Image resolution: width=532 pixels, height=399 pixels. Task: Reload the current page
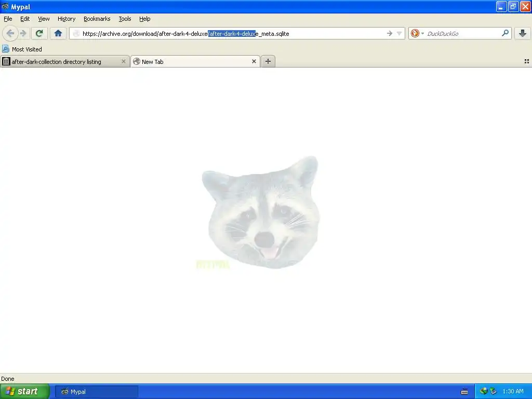coord(39,33)
